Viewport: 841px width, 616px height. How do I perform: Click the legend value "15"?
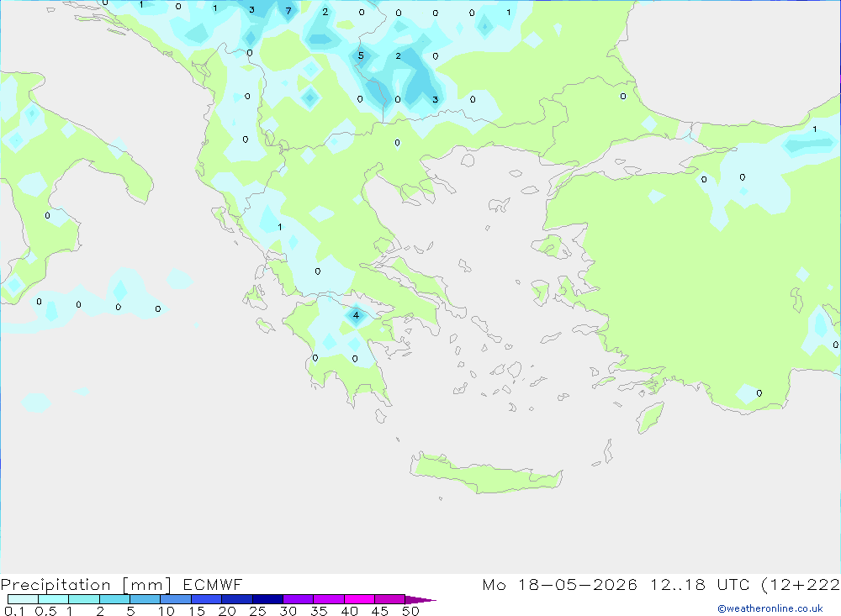tap(196, 611)
